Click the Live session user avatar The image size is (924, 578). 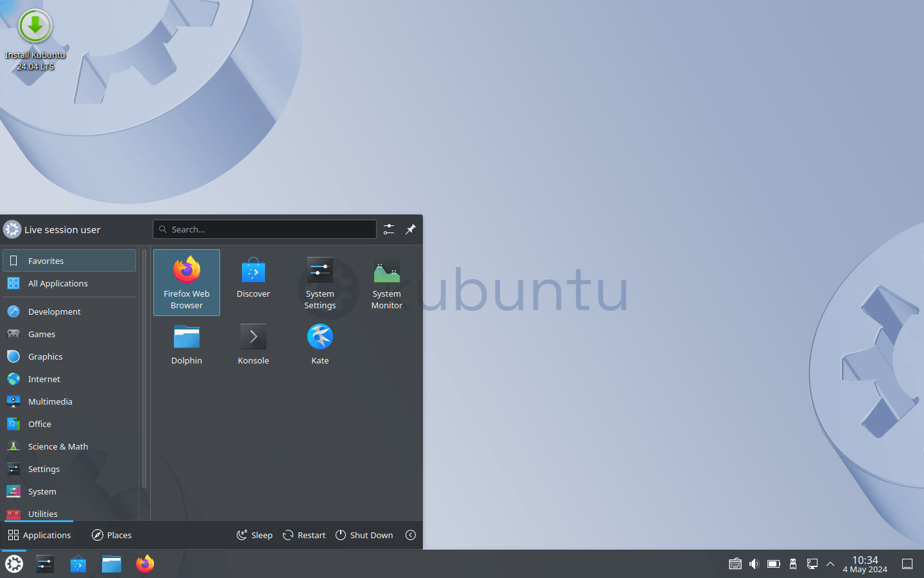point(12,229)
